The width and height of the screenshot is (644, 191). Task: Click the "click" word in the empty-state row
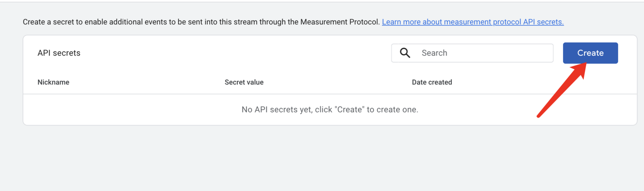[324, 110]
